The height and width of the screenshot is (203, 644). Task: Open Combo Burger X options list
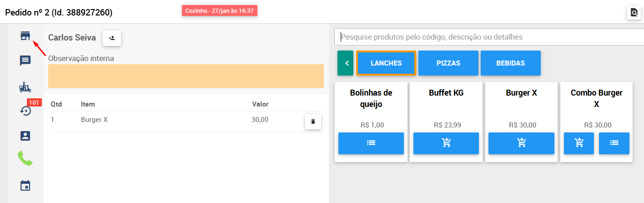(614, 143)
